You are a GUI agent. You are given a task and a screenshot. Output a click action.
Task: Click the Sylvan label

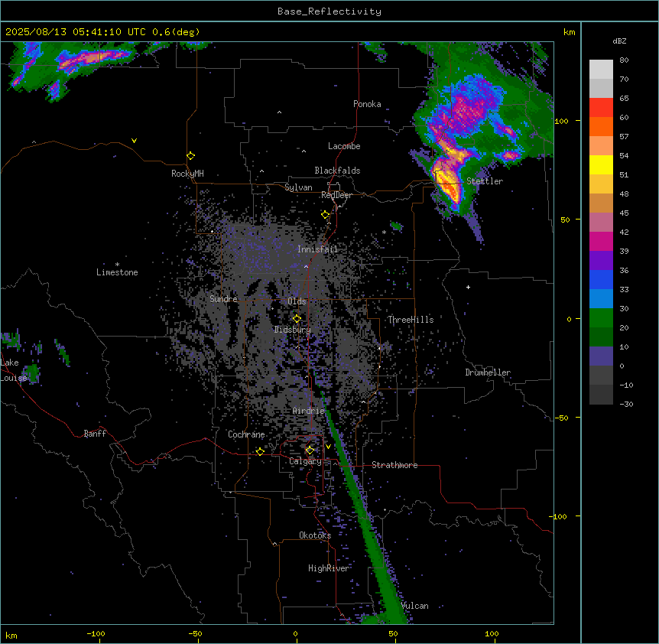(298, 187)
